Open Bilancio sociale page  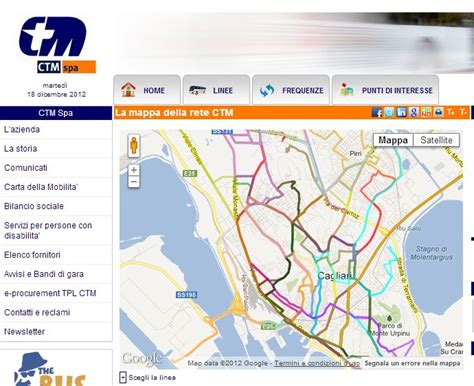[34, 206]
